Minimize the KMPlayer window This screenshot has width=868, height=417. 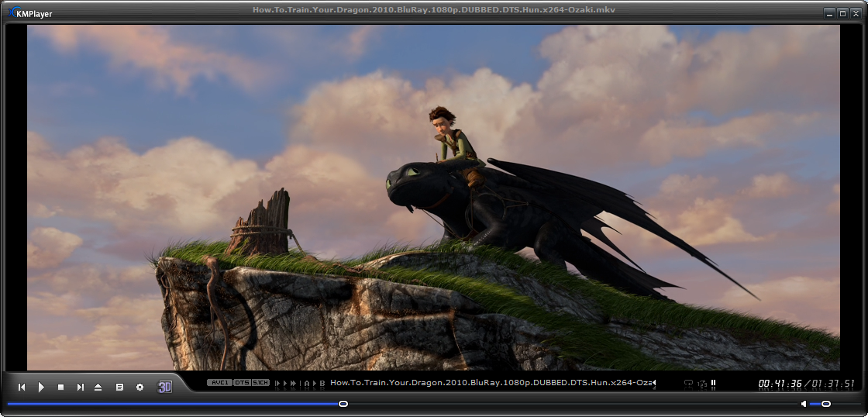point(828,13)
